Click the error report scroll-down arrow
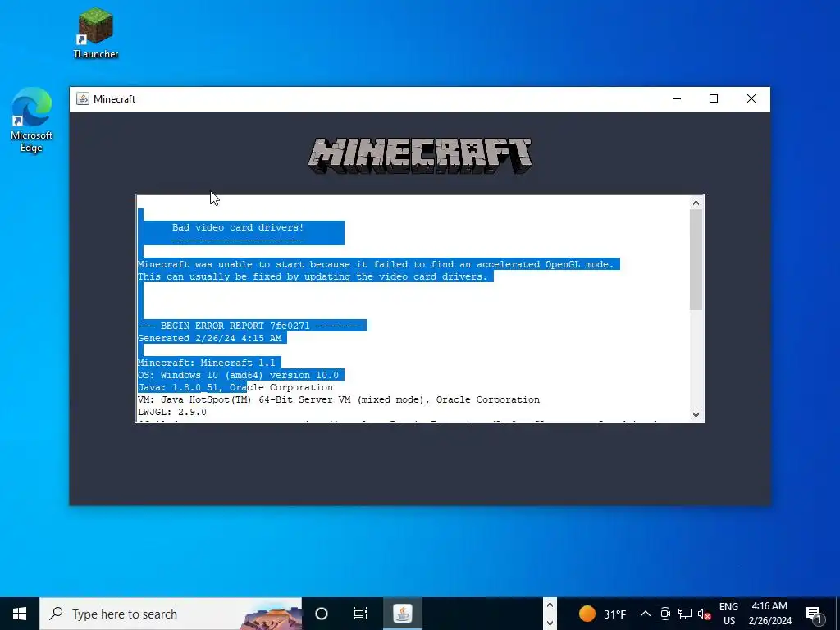The image size is (840, 630). click(x=696, y=414)
